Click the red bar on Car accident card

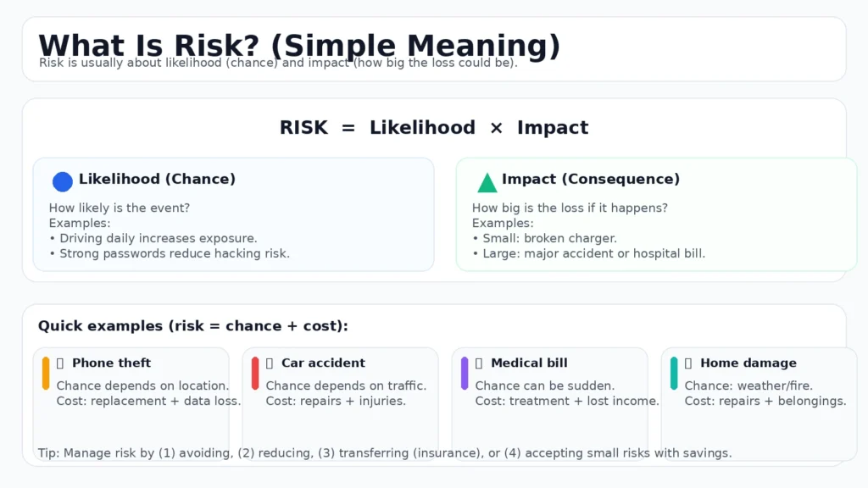(x=255, y=374)
